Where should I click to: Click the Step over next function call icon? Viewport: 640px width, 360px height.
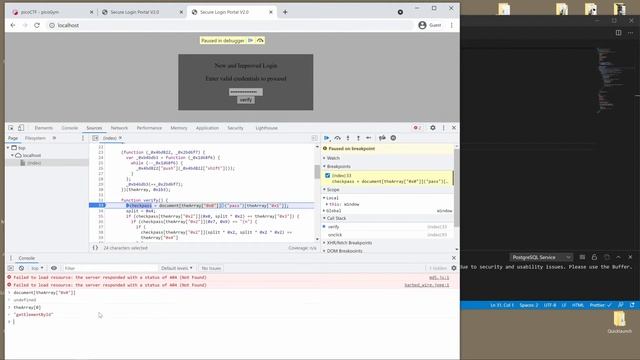338,138
